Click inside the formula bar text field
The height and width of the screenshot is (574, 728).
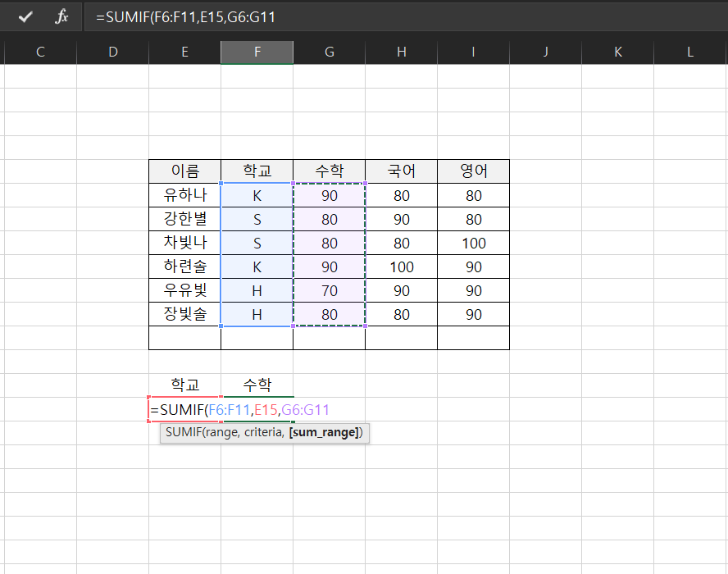[x=205, y=16]
